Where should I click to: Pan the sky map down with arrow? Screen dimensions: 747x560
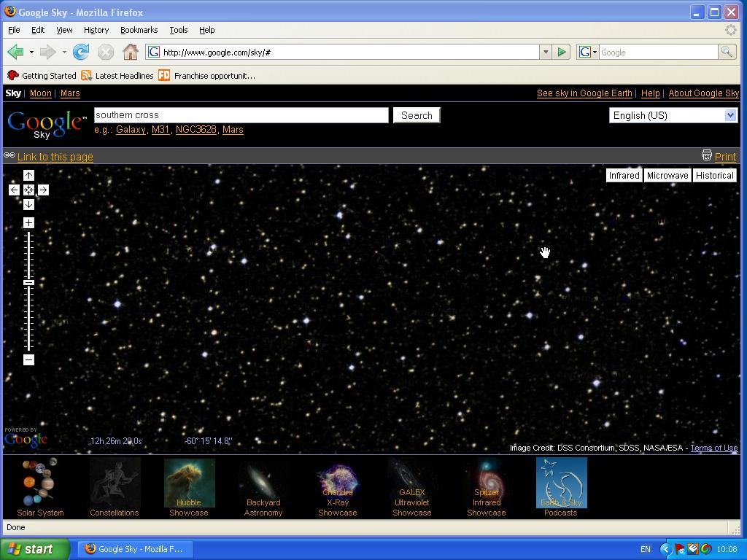click(28, 204)
